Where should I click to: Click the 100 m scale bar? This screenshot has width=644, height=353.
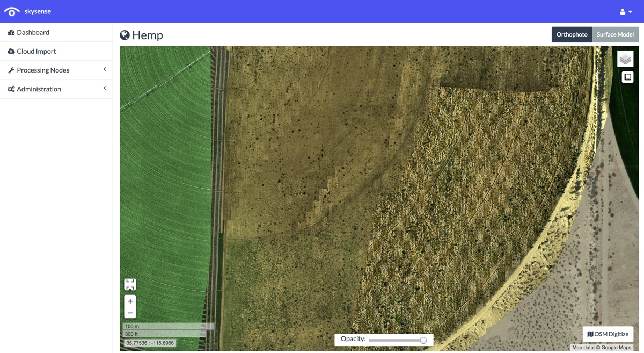click(169, 326)
